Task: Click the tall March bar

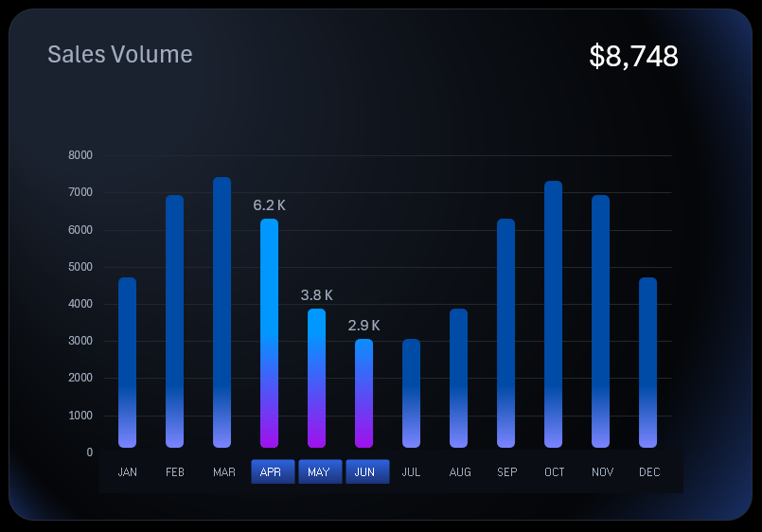Action: [x=222, y=312]
